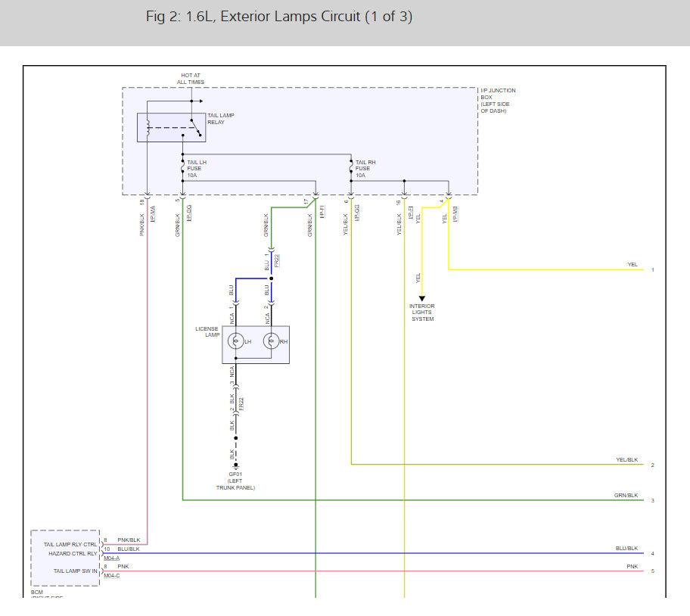The width and height of the screenshot is (690, 616).
Task: Select the 'I/P JUNCTION BOX (LEFT SIDE OF DASH)' label
Action: pos(498,101)
